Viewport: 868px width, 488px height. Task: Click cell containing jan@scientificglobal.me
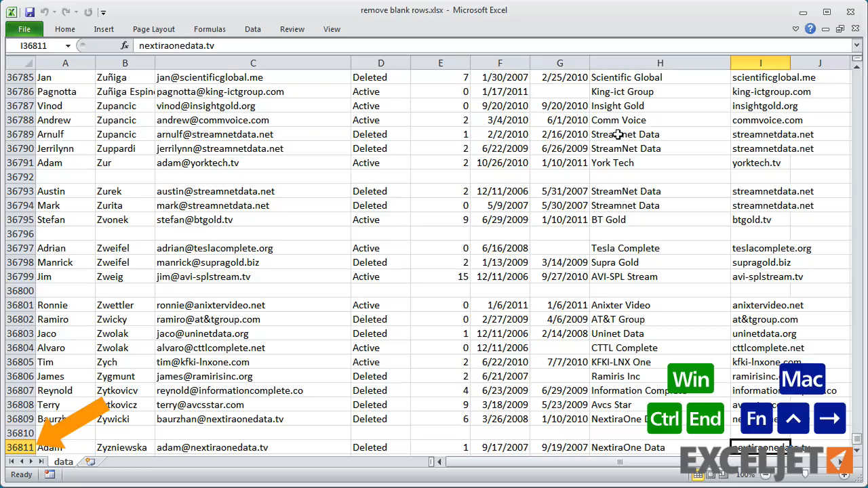253,77
